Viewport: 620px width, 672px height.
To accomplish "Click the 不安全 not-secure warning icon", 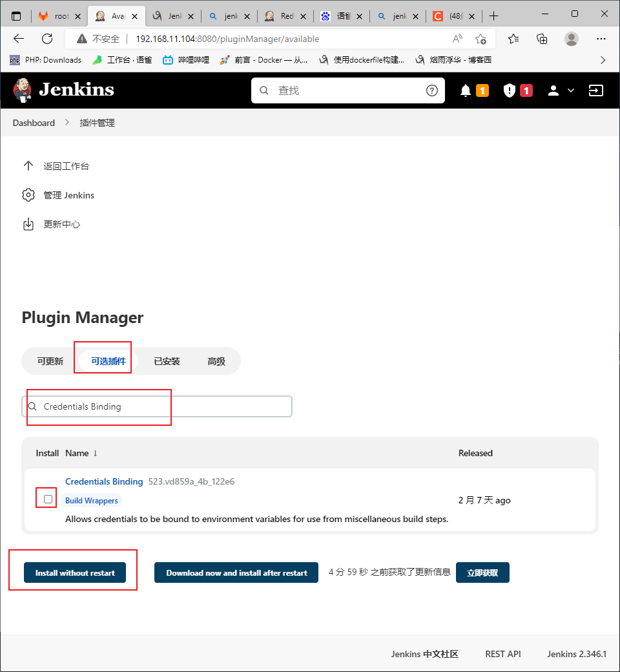I will [82, 39].
